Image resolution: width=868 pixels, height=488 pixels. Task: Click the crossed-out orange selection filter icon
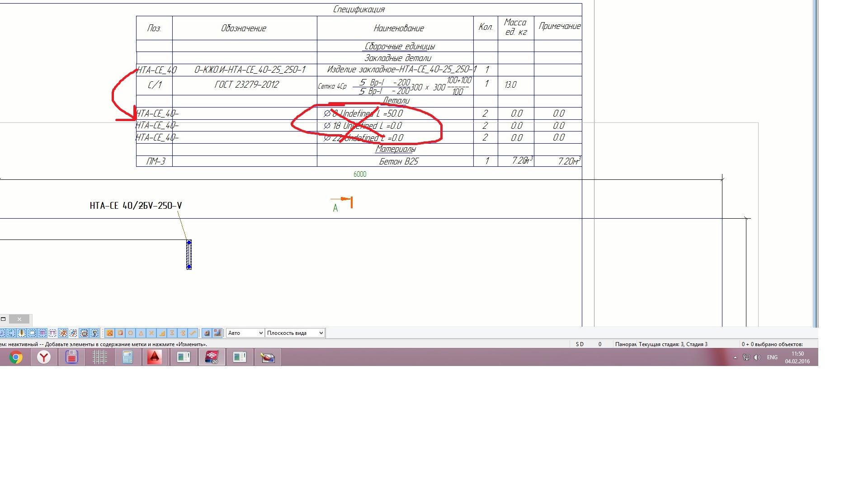pyautogui.click(x=63, y=333)
